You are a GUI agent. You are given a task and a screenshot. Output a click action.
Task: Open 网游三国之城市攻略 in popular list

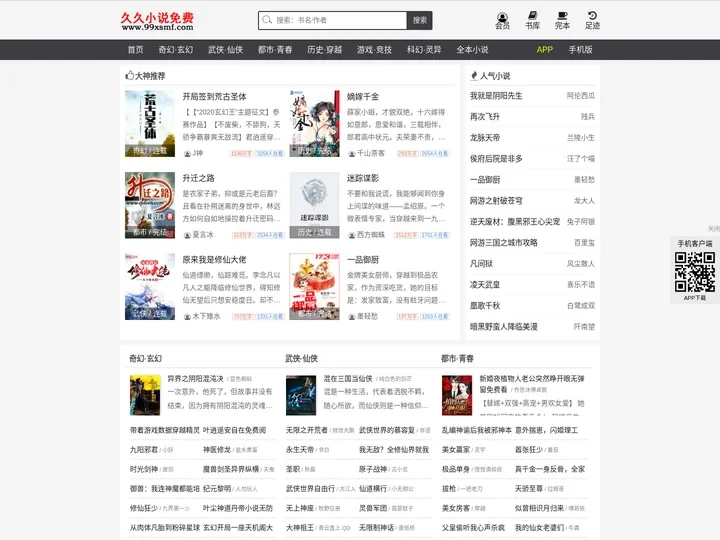tap(503, 242)
